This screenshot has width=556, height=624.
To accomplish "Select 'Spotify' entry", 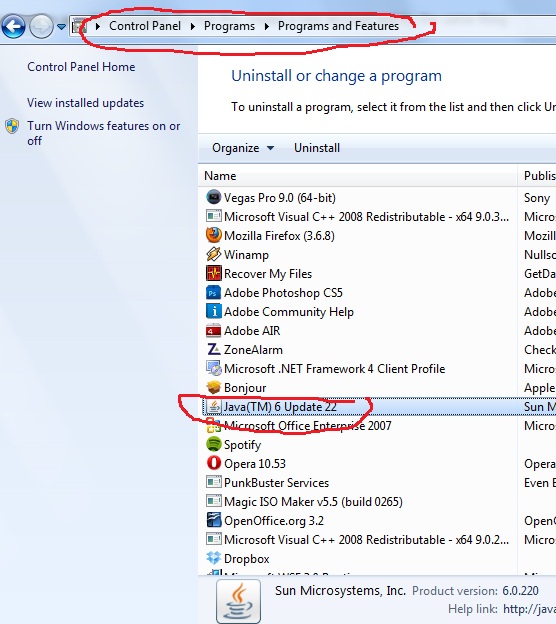I will 242,445.
